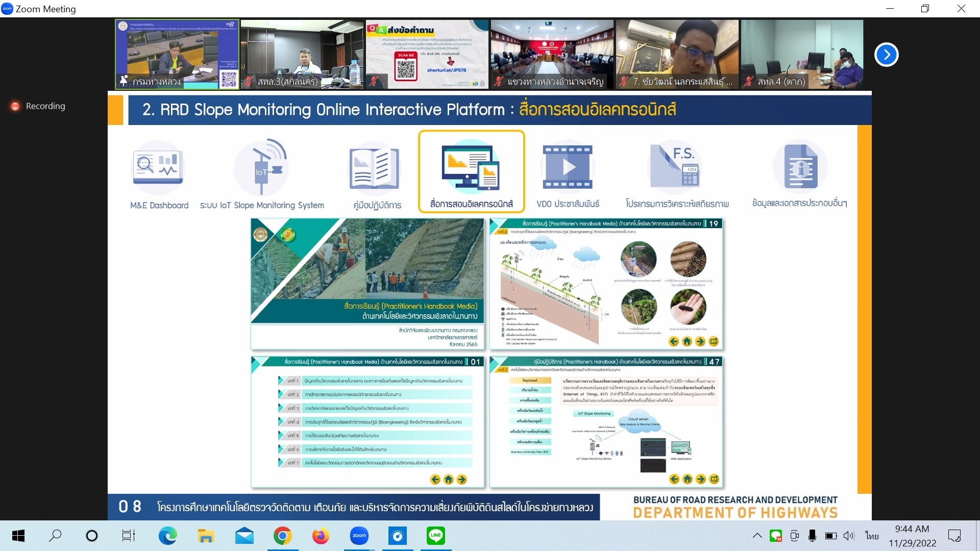This screenshot has width=980, height=551.
Task: Open the M&E Dashboard icon
Action: [x=158, y=167]
